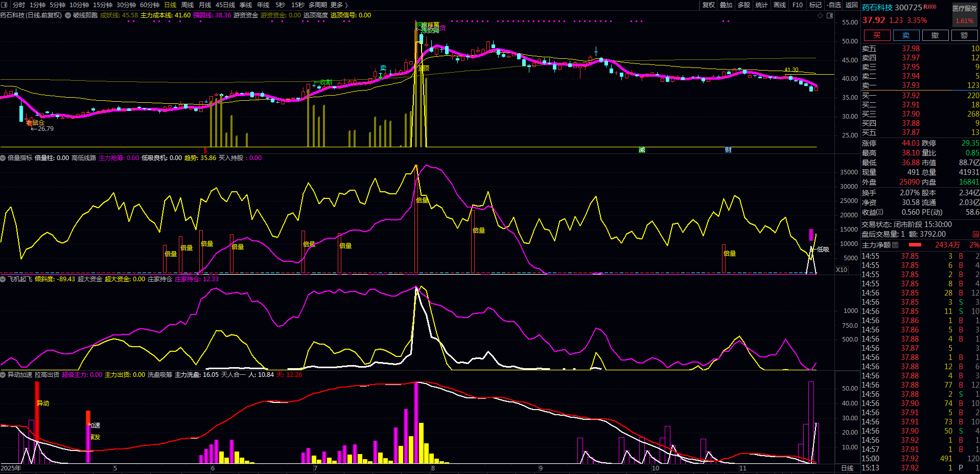Switch to the 分时 period tab
Viewport: 980px width, 474px height.
coord(19,5)
